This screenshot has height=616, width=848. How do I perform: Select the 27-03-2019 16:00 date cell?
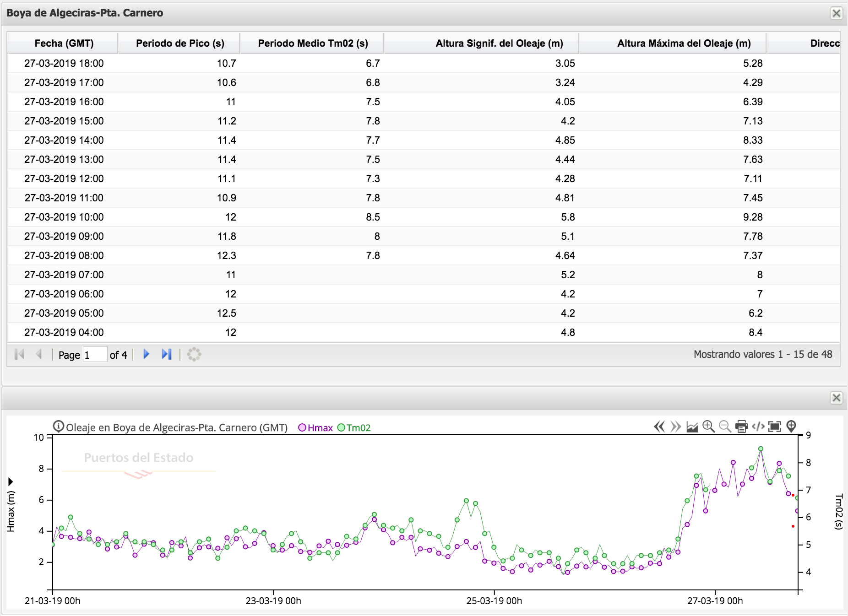coord(64,102)
